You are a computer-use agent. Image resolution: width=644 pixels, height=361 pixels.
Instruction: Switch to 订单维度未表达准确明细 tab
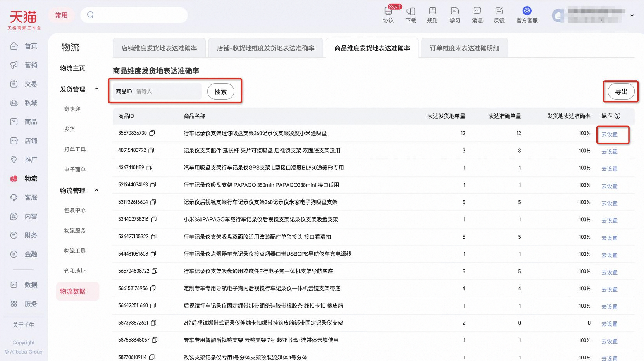465,48
